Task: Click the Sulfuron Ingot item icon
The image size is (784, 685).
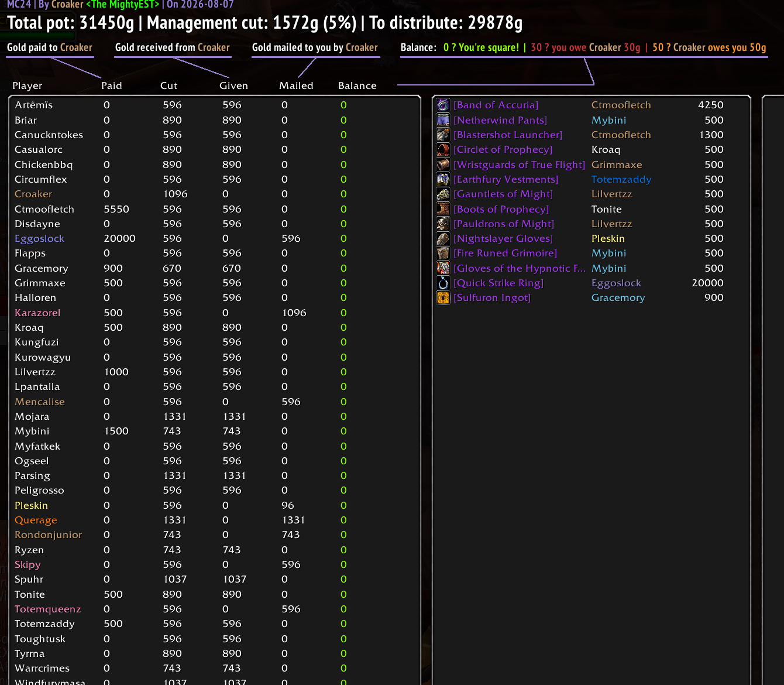Action: click(x=443, y=297)
